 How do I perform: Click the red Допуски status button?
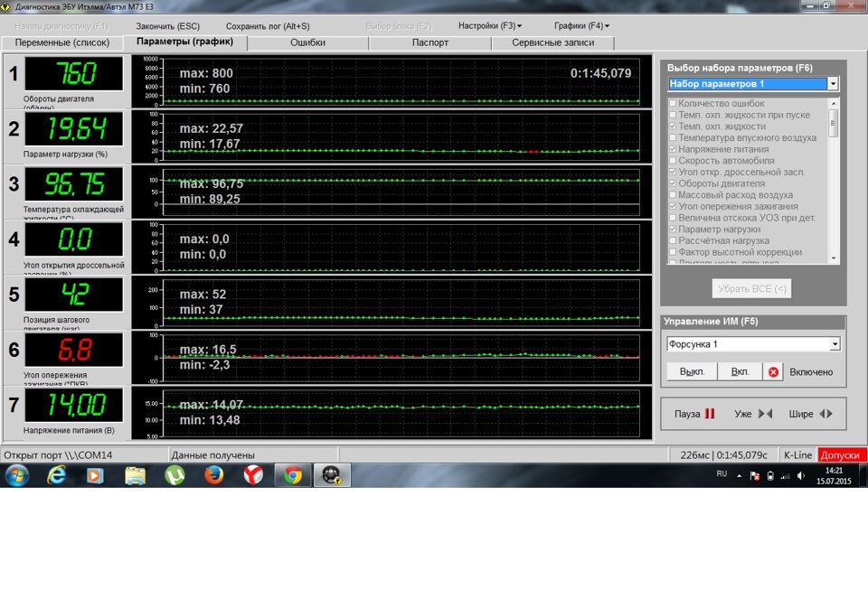[x=840, y=455]
